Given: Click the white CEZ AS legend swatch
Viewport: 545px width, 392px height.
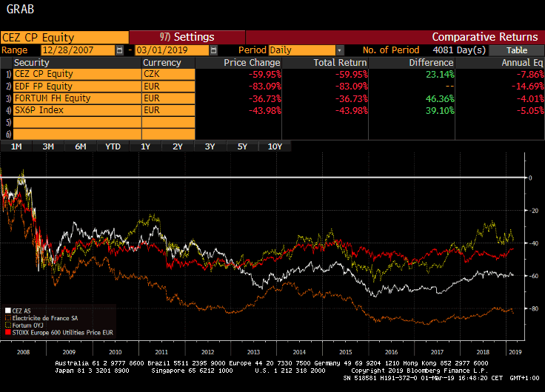Looking at the screenshot, I should pos(8,311).
